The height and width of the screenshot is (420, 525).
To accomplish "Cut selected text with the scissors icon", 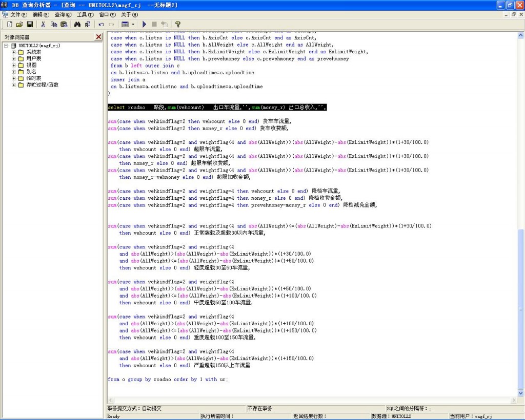I will 43,24.
